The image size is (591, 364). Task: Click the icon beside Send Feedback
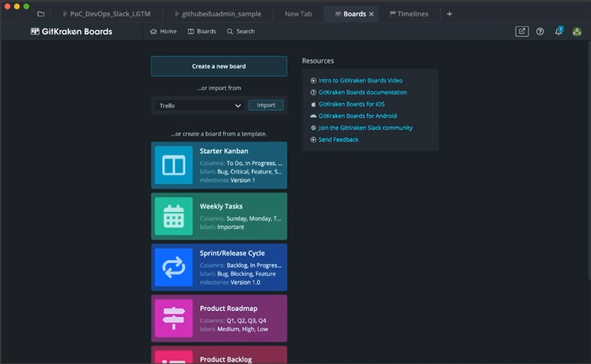pyautogui.click(x=313, y=140)
